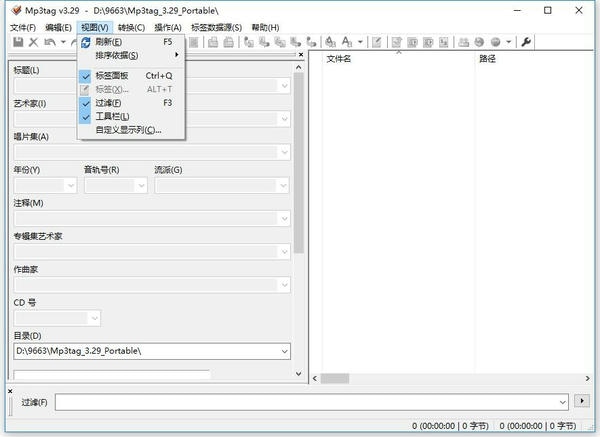600x437 pixels.
Task: Open the 音轨号(R) track number dropdown
Action: click(x=141, y=186)
